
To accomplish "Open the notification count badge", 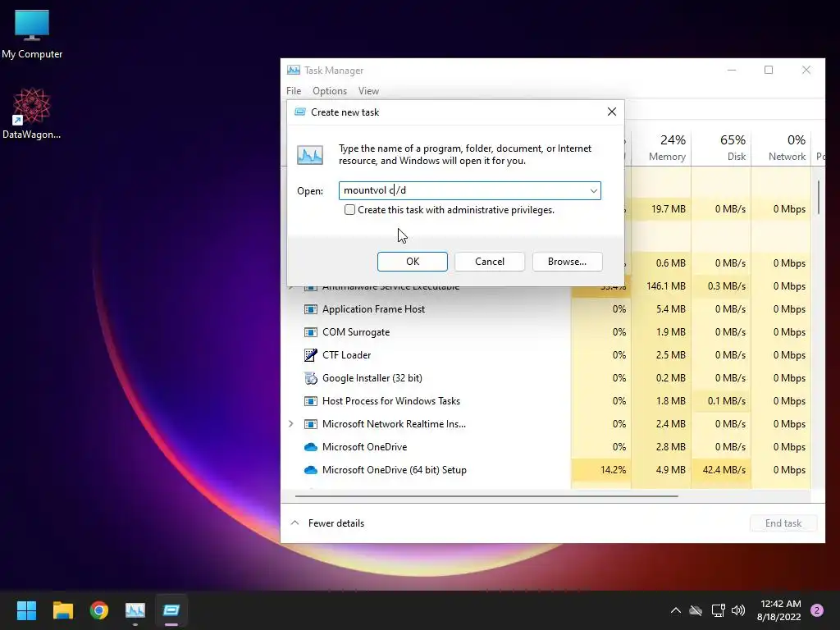I will coord(817,610).
